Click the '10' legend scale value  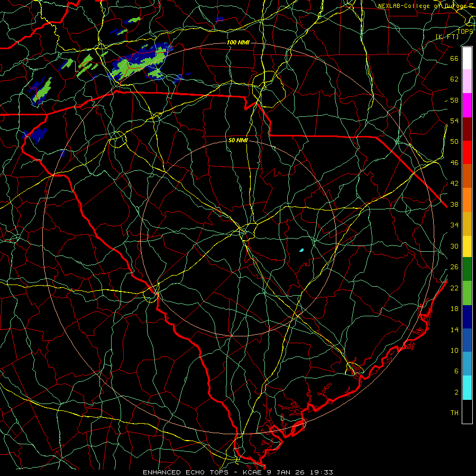tap(454, 350)
